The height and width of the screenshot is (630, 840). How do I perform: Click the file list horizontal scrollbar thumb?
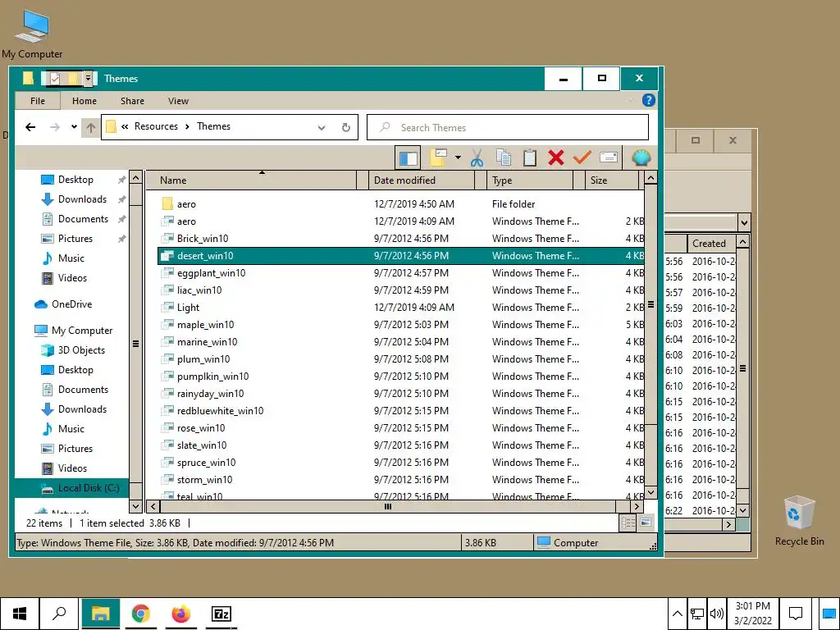[x=388, y=506]
